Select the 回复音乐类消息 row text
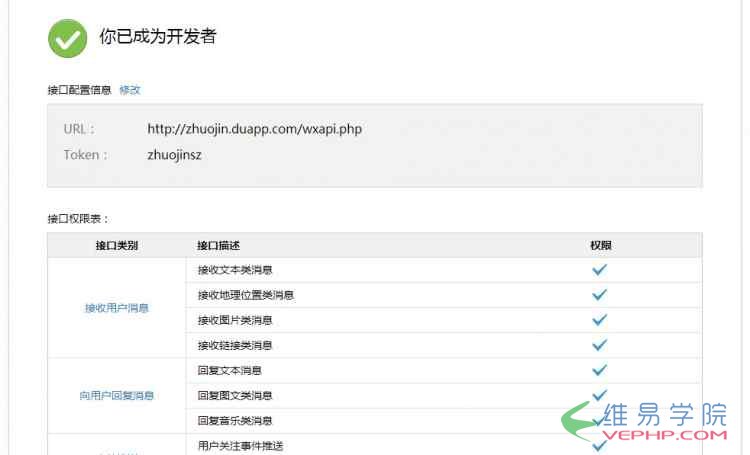Screen dimensions: 750x455 (x=235, y=421)
